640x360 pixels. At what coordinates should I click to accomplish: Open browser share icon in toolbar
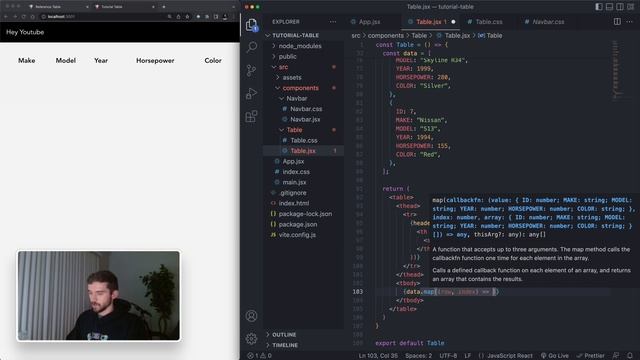tap(178, 17)
